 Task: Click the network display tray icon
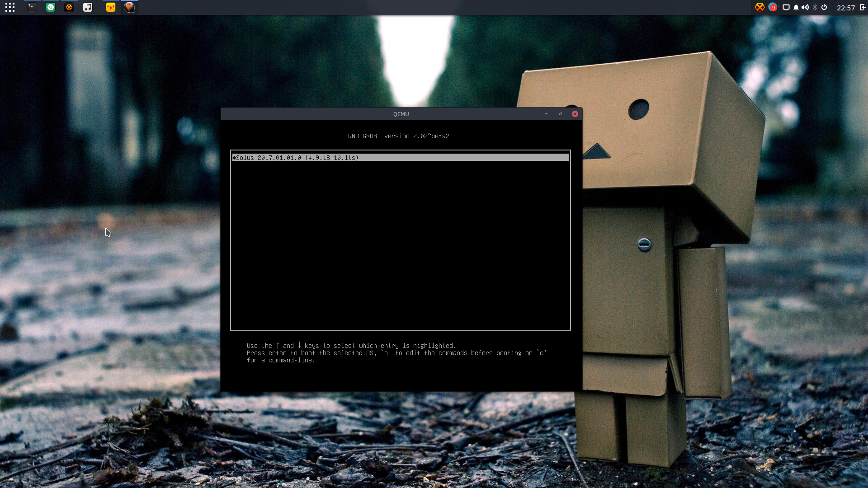pyautogui.click(x=786, y=7)
